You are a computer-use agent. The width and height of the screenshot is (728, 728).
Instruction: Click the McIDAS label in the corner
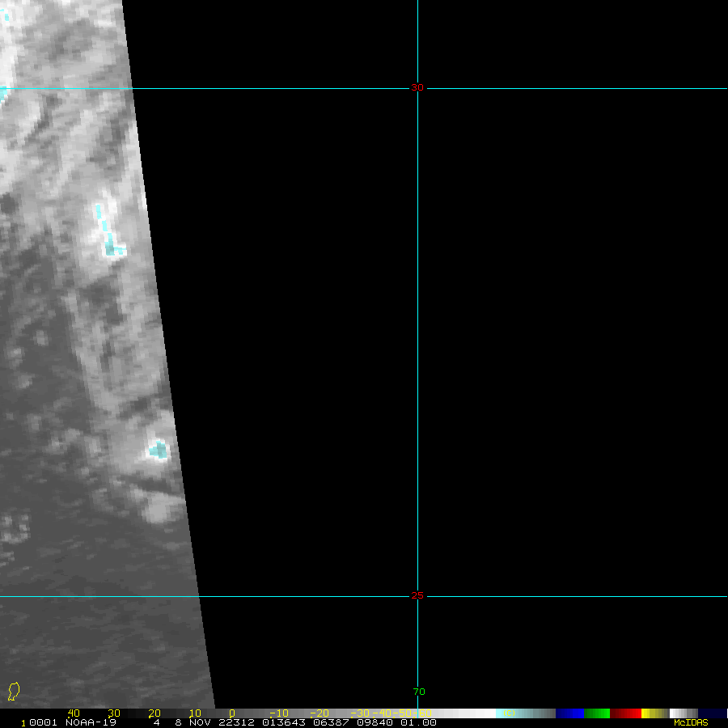[x=690, y=722]
